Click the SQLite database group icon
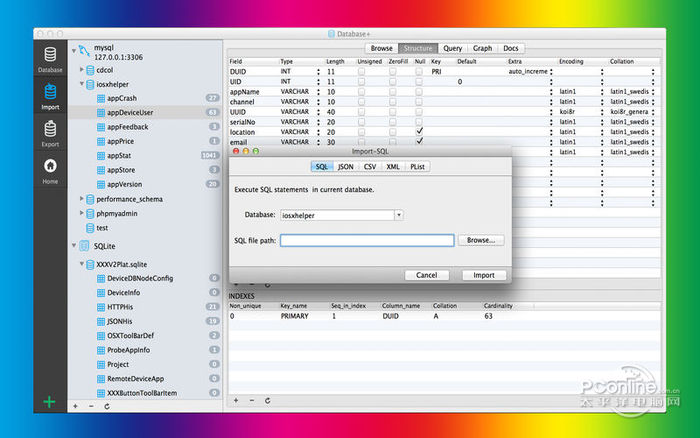The width and height of the screenshot is (700, 438). click(x=82, y=245)
